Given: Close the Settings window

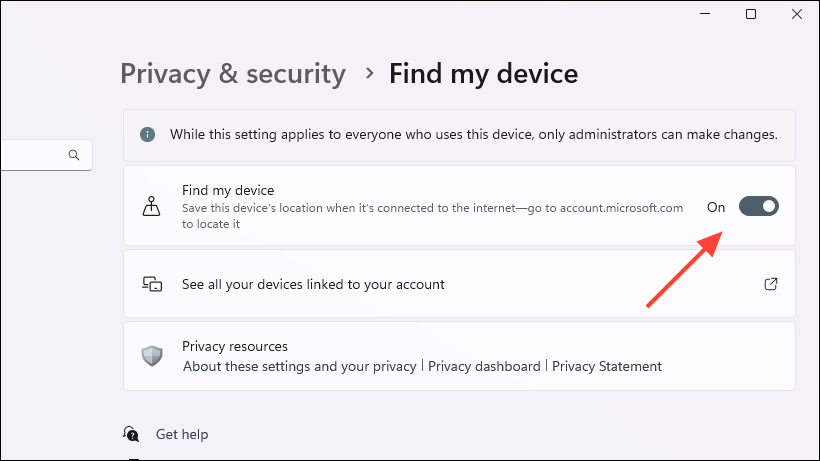Looking at the screenshot, I should 797,14.
